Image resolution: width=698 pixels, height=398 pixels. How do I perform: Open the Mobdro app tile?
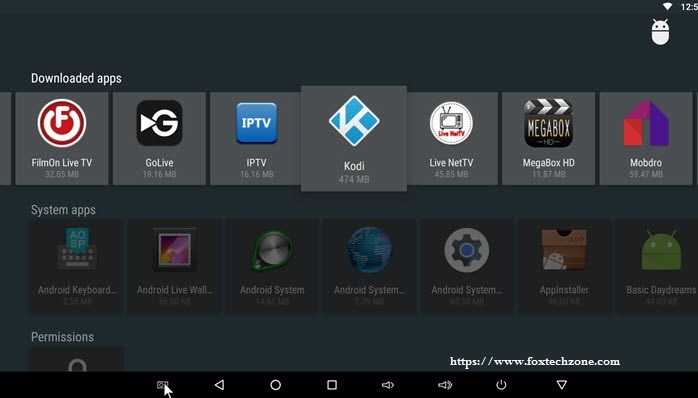pyautogui.click(x=646, y=138)
